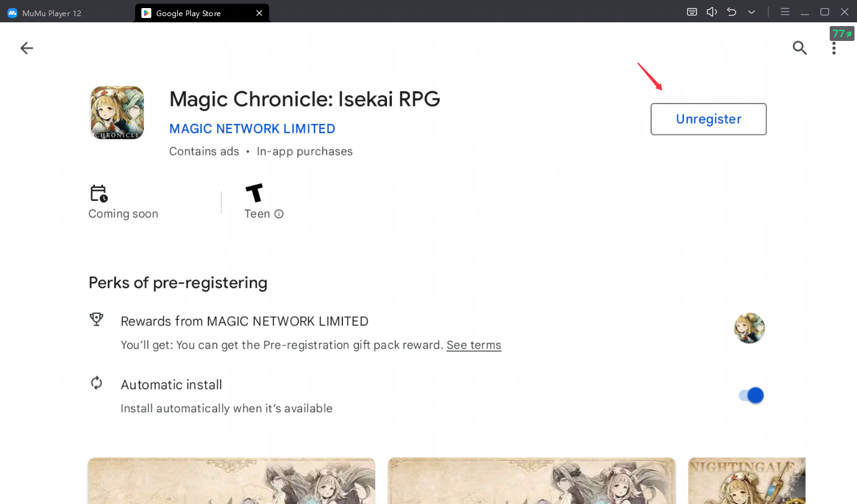Open the Teen rating info icon
The image size is (857, 504).
[279, 214]
